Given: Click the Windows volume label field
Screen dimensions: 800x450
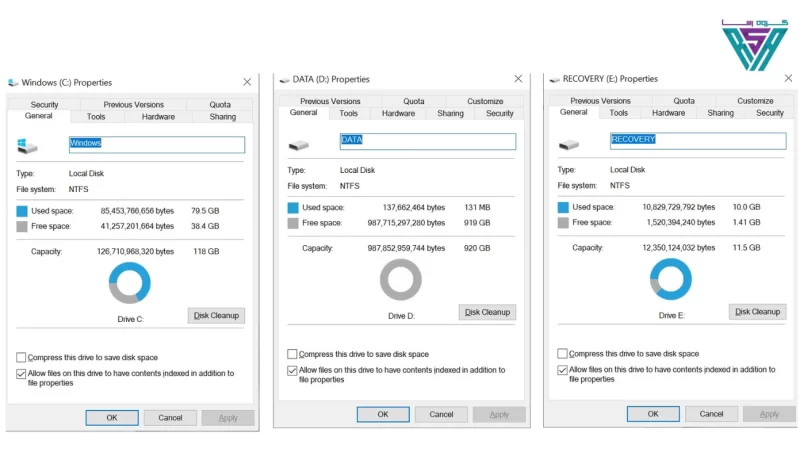Looking at the screenshot, I should tap(157, 145).
